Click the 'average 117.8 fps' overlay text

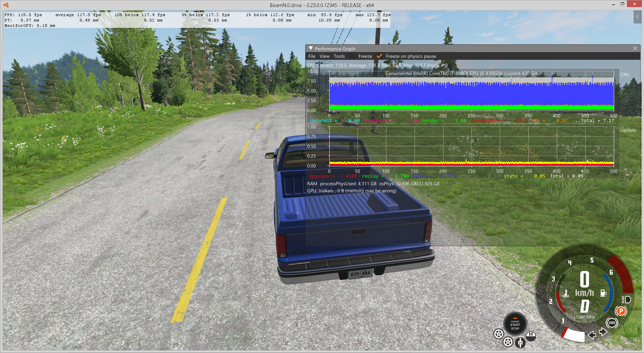pos(78,15)
